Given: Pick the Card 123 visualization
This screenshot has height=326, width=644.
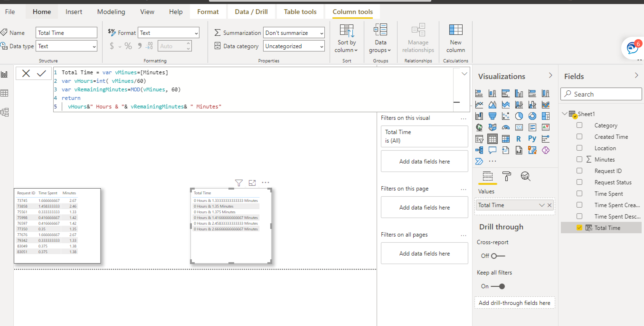Looking at the screenshot, I should tap(519, 127).
